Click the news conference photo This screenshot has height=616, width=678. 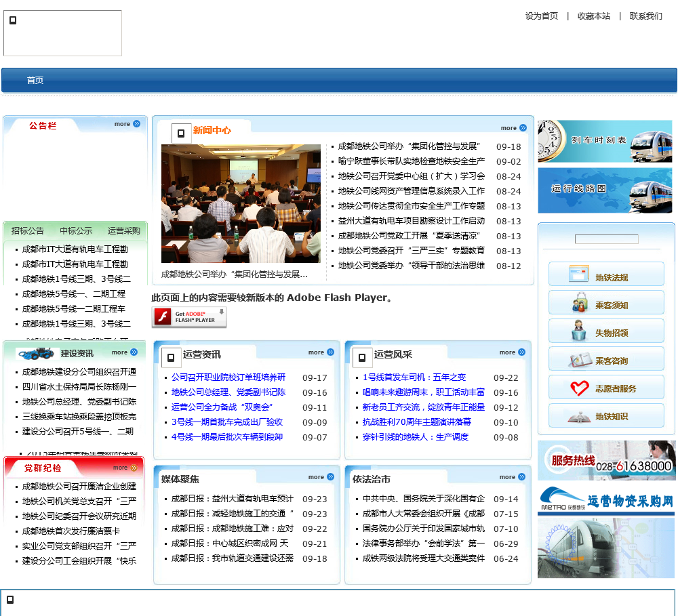[241, 203]
